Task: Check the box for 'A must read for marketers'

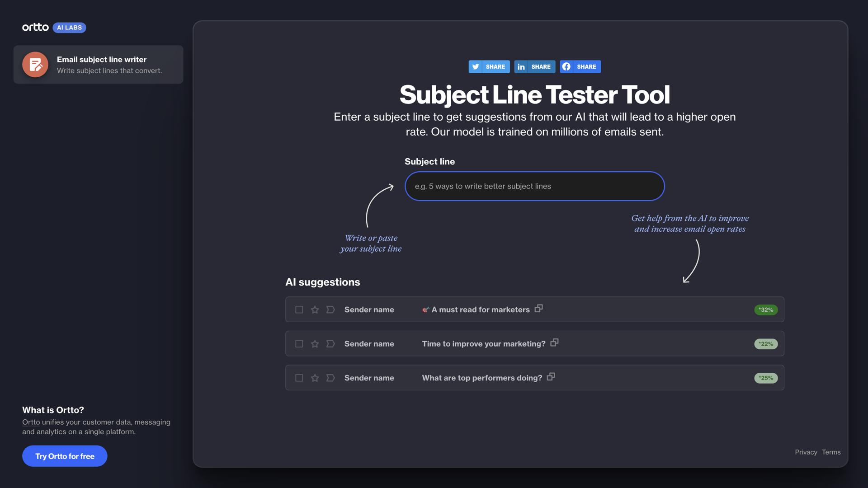Action: [299, 310]
